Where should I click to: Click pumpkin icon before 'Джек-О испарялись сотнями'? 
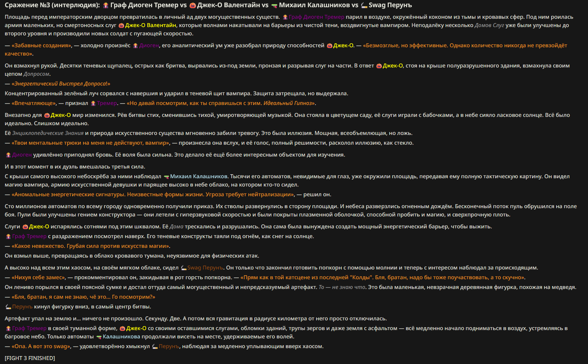coord(25,227)
